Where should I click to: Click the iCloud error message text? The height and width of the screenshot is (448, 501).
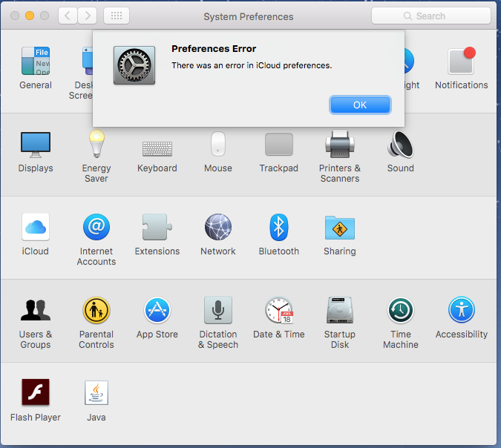pos(252,65)
